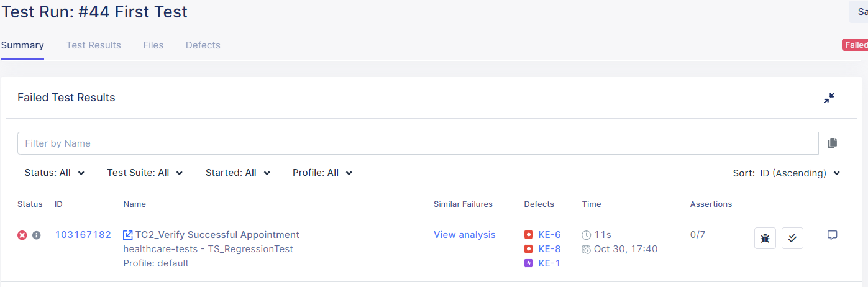Focus the Filter by Name field
The image size is (868, 287).
click(418, 143)
